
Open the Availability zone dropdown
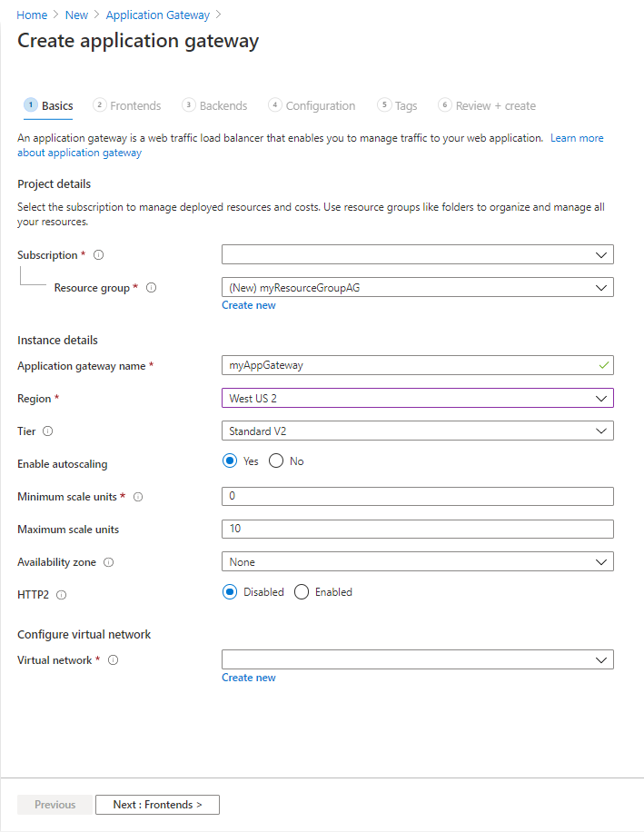[x=601, y=562]
